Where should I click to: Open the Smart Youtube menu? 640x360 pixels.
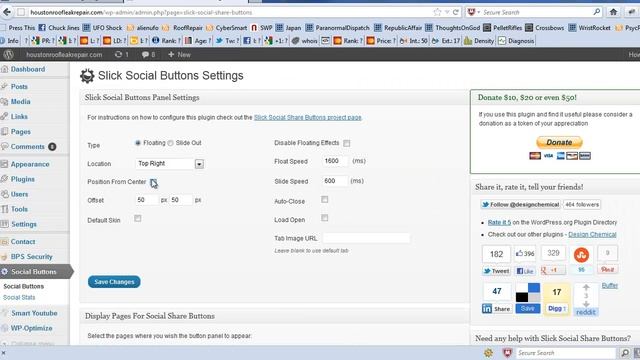point(35,313)
